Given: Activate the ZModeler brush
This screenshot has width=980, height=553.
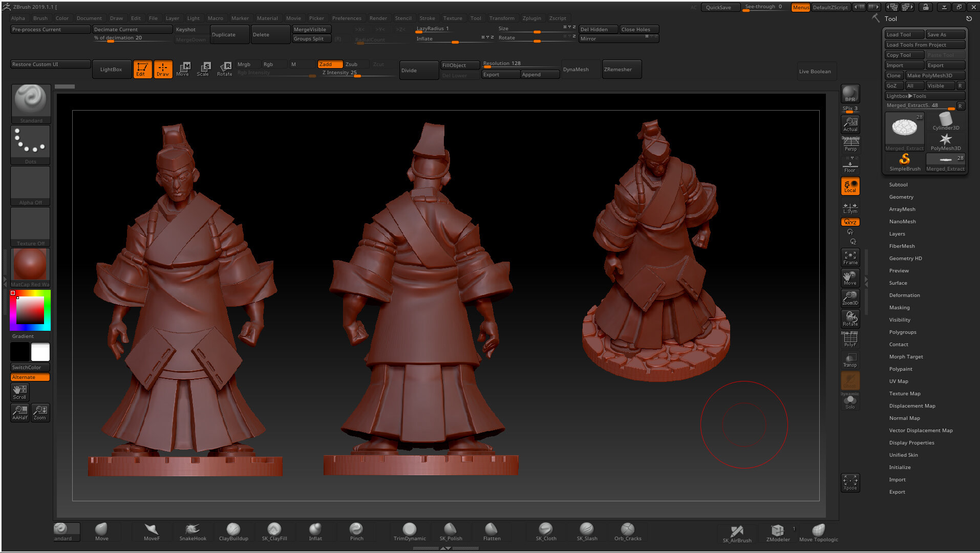Looking at the screenshot, I should 778,533.
